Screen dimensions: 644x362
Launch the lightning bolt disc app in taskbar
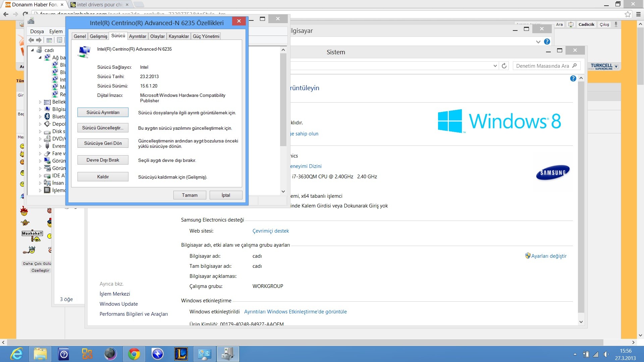[157, 354]
